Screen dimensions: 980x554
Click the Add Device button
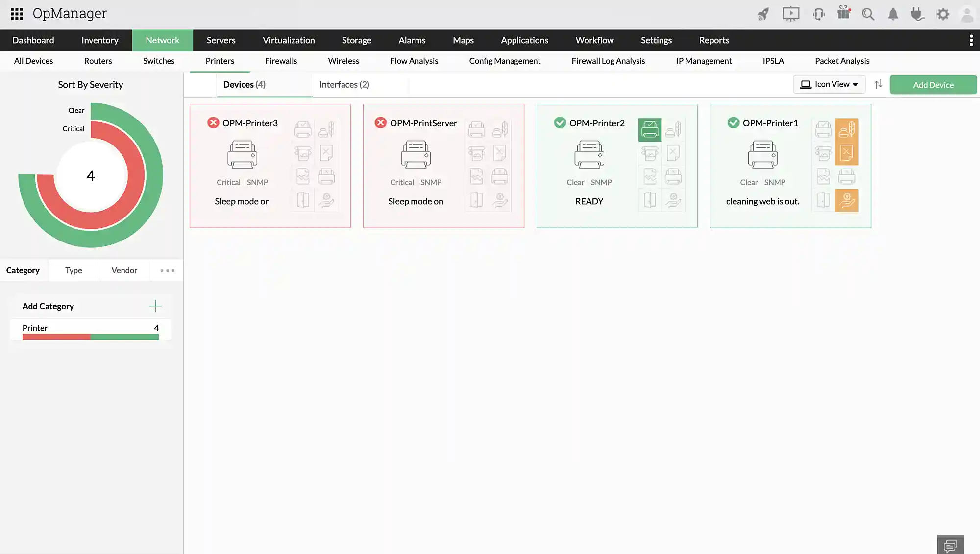tap(933, 85)
